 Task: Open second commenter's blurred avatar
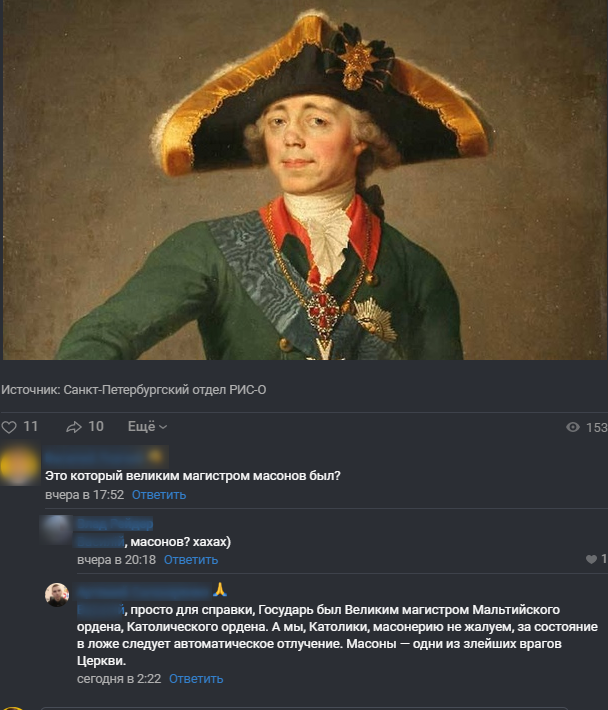[56, 529]
